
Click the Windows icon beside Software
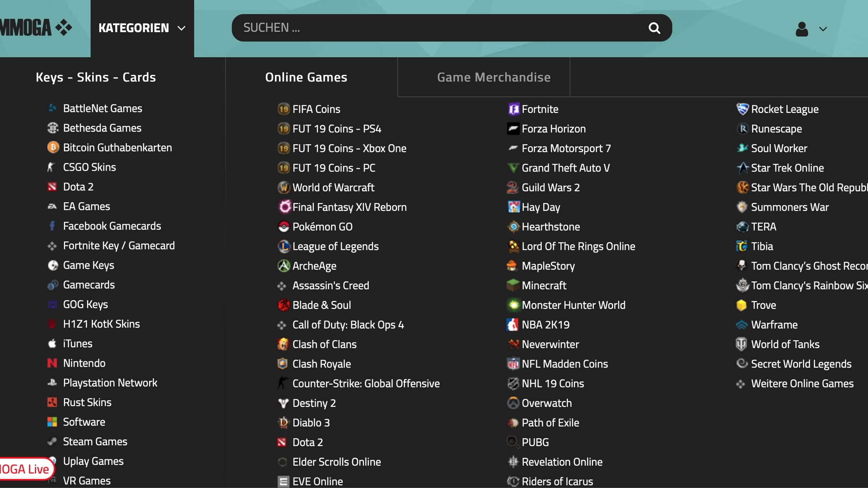click(x=52, y=422)
